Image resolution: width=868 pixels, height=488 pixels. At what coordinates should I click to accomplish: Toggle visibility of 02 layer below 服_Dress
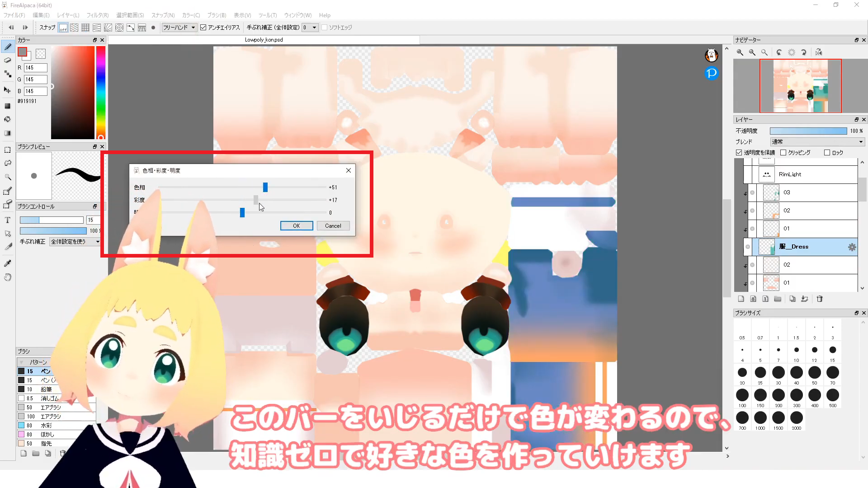752,265
